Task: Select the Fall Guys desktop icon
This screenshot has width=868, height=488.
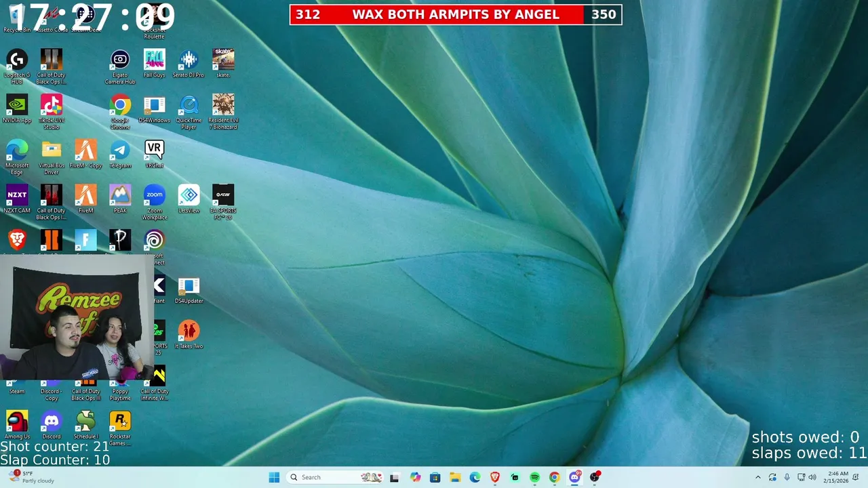Action: [155, 64]
